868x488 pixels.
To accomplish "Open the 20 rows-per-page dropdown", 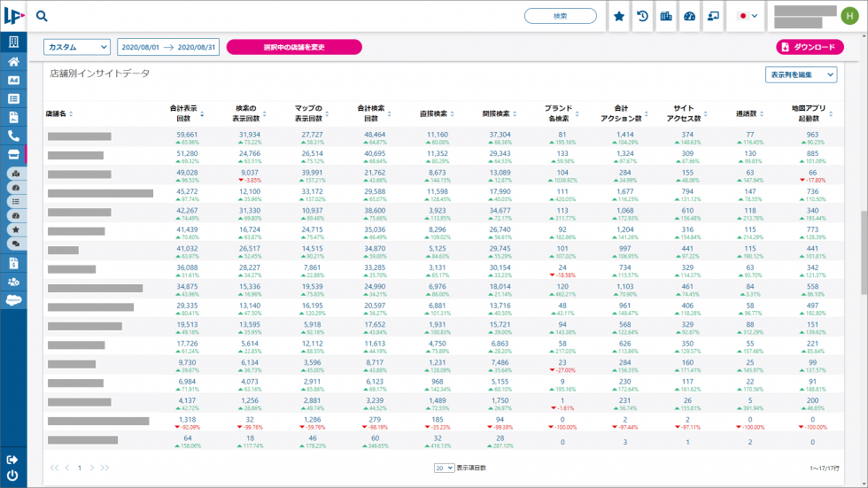I will point(444,469).
